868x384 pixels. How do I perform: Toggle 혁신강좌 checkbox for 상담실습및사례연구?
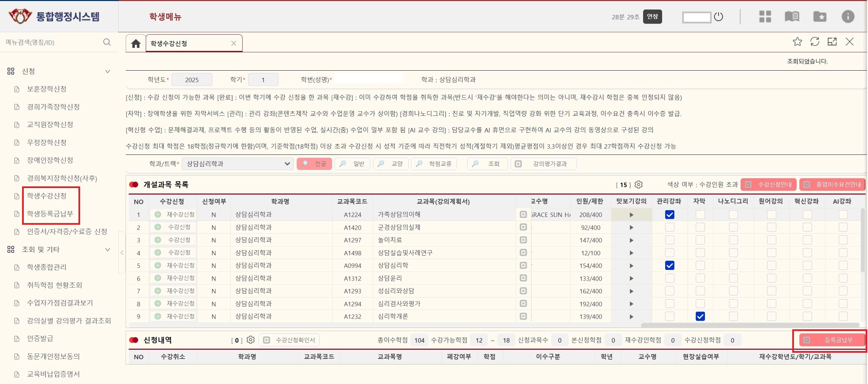(807, 253)
